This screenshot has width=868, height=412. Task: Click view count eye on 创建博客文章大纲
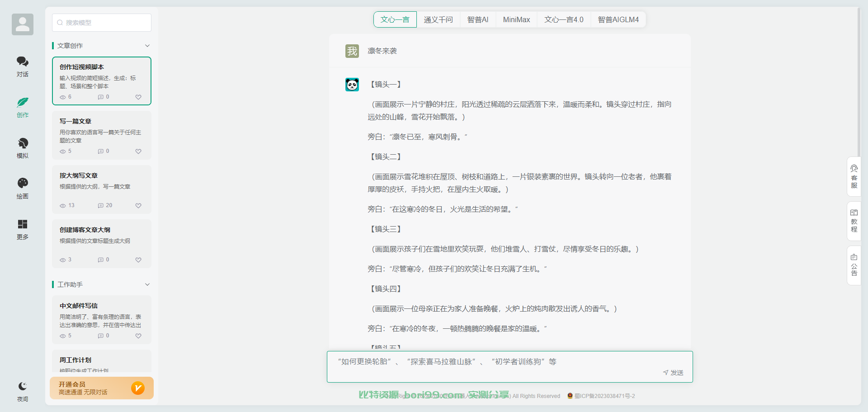point(63,260)
